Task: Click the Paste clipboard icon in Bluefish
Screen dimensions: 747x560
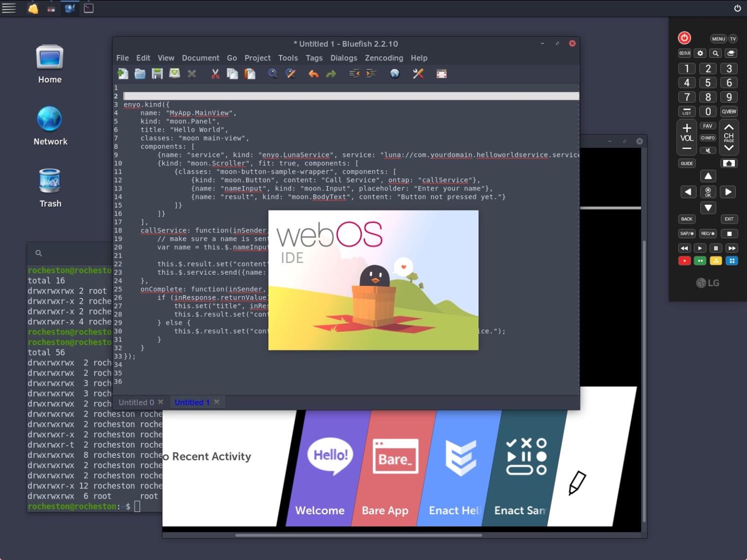Action: (250, 73)
